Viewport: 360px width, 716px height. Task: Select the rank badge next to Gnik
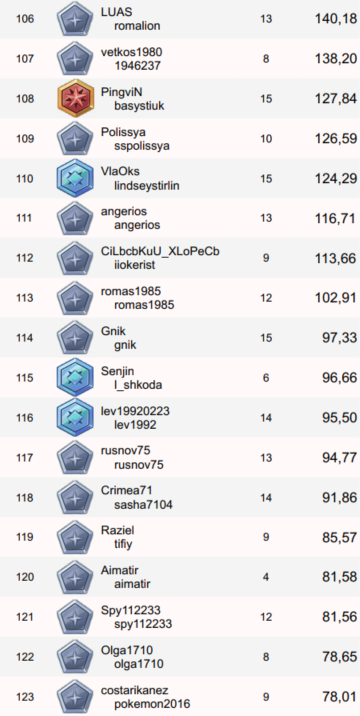point(75,337)
